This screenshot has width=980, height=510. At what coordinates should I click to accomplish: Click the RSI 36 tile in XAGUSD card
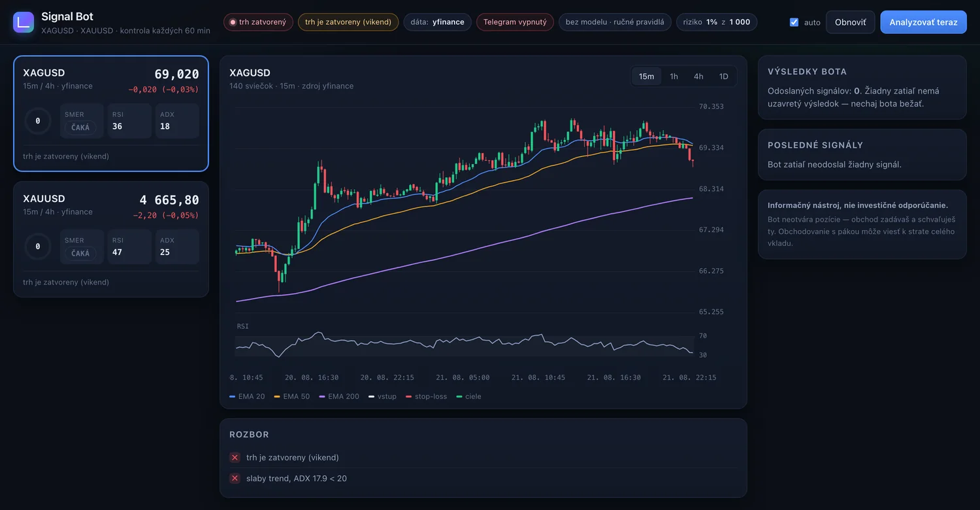click(x=129, y=121)
